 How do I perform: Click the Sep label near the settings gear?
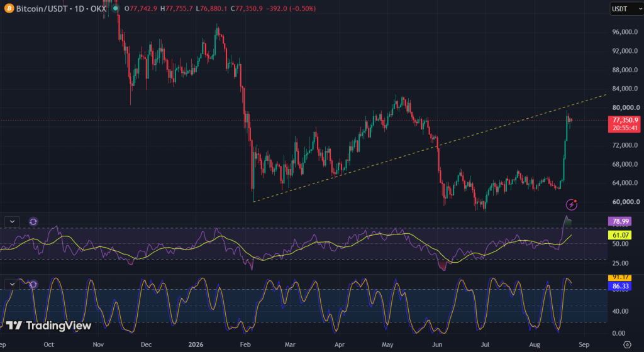click(584, 344)
